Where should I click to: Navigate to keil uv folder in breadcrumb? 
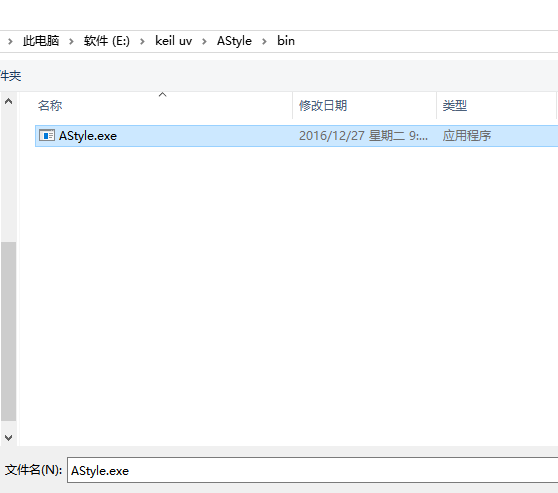click(x=173, y=41)
